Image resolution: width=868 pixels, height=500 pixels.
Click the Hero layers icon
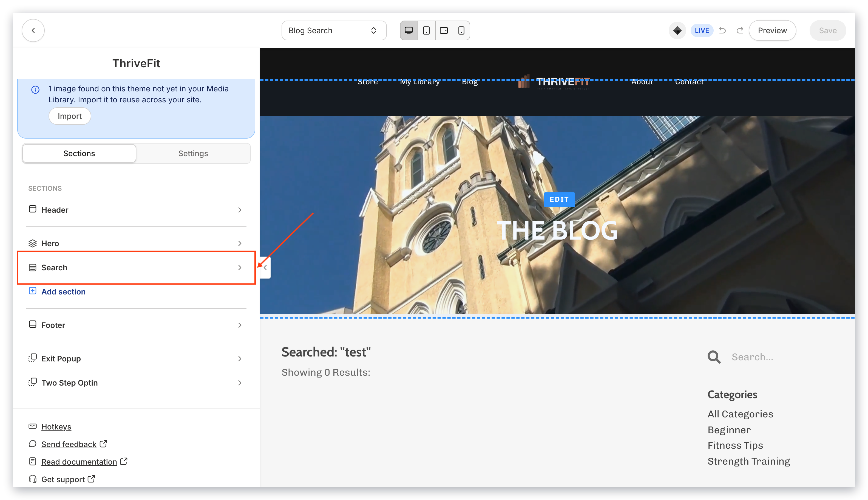point(33,243)
